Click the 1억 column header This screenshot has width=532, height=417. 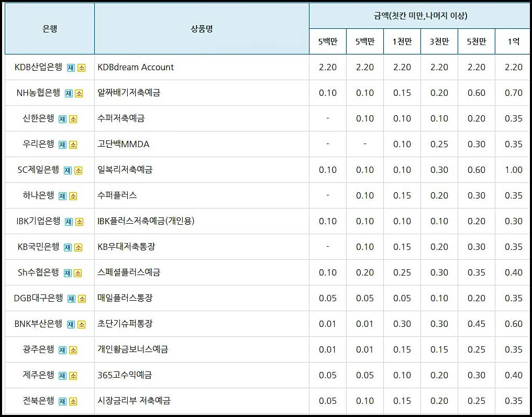click(x=513, y=41)
